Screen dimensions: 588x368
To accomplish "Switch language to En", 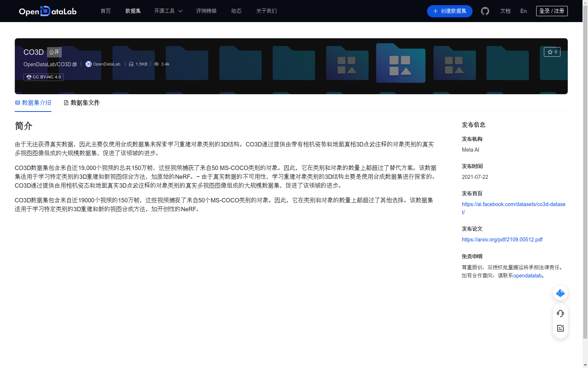I will (x=524, y=11).
